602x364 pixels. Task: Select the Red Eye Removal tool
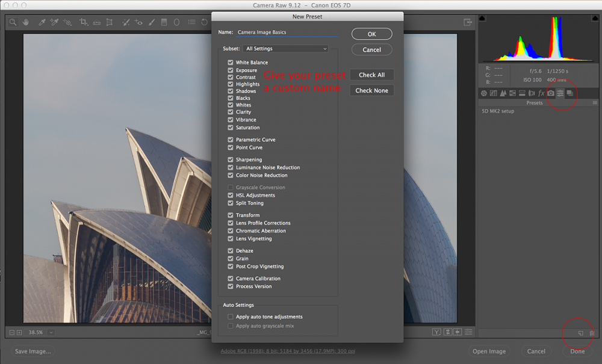(x=138, y=22)
